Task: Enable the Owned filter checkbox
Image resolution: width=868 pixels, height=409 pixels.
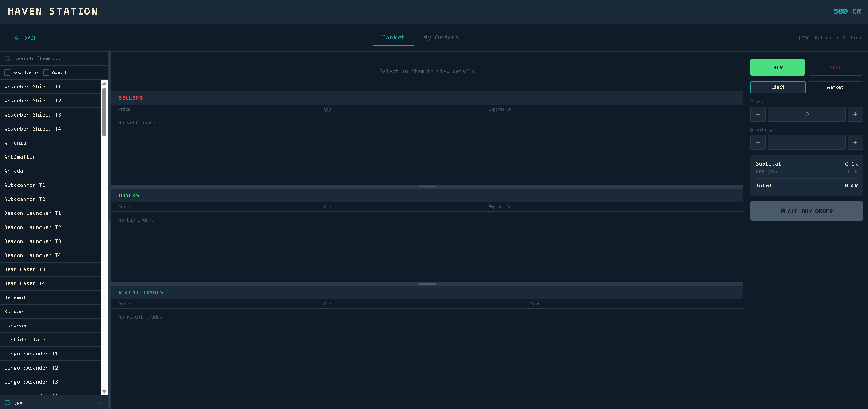Action: (46, 73)
